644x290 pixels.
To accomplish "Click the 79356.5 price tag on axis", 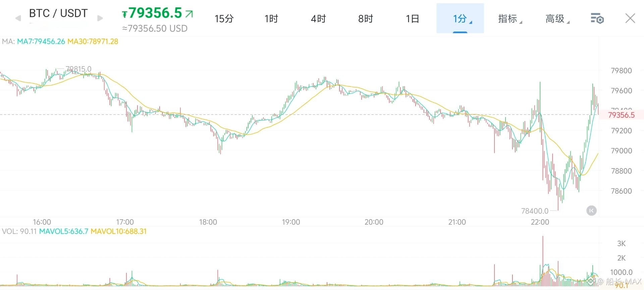I will [x=621, y=115].
